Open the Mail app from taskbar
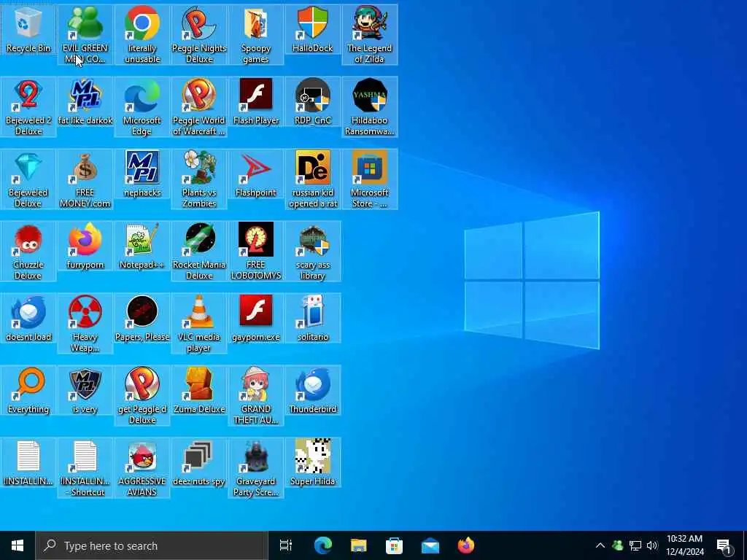Screen dimensions: 747x560 click(430, 545)
